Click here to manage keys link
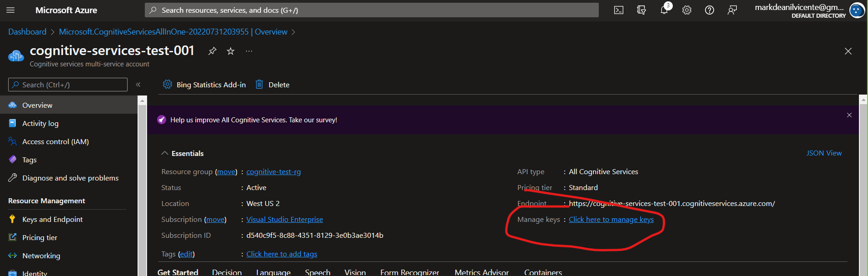 coord(611,220)
